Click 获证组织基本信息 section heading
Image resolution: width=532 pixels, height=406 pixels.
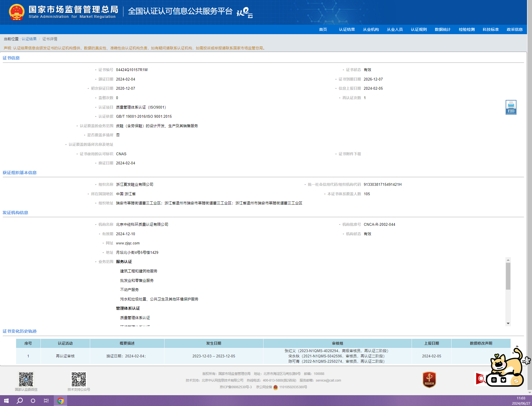click(x=20, y=172)
